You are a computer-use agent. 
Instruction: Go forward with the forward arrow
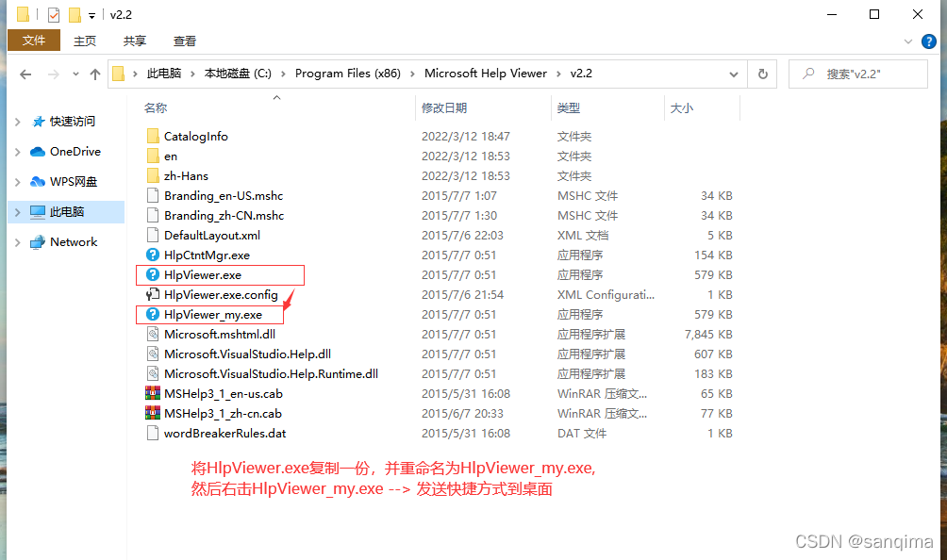tap(54, 74)
